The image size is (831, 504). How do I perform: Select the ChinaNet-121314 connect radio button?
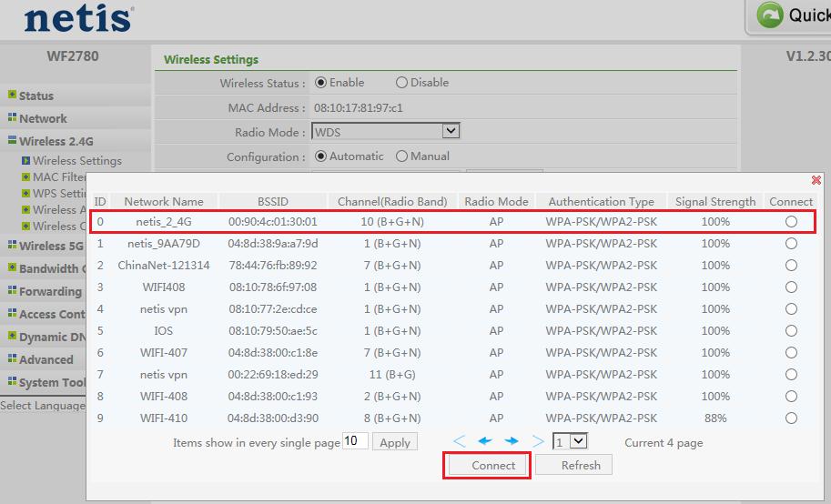(791, 266)
